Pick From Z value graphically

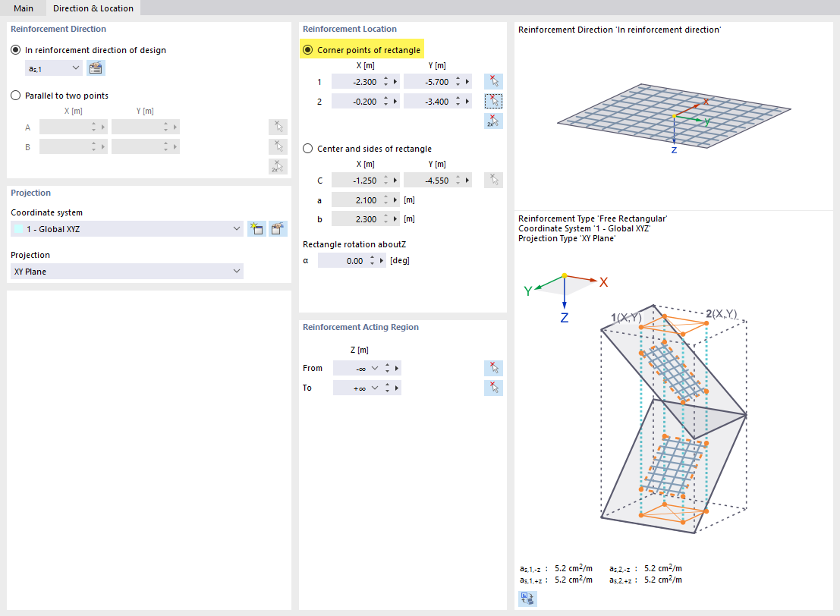(x=493, y=368)
